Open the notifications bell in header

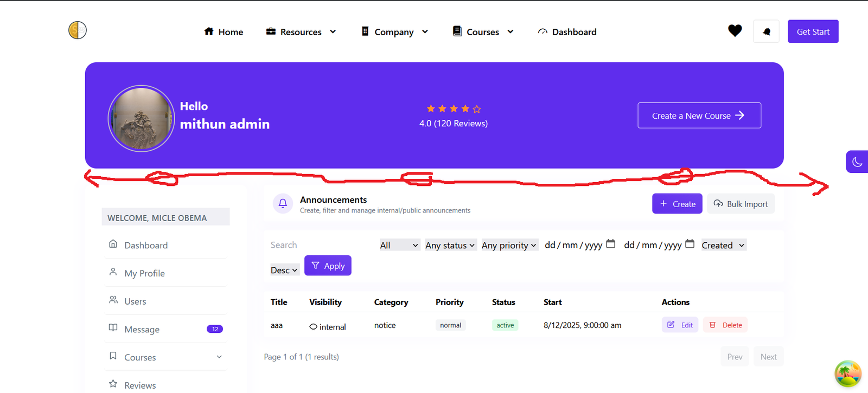(766, 31)
